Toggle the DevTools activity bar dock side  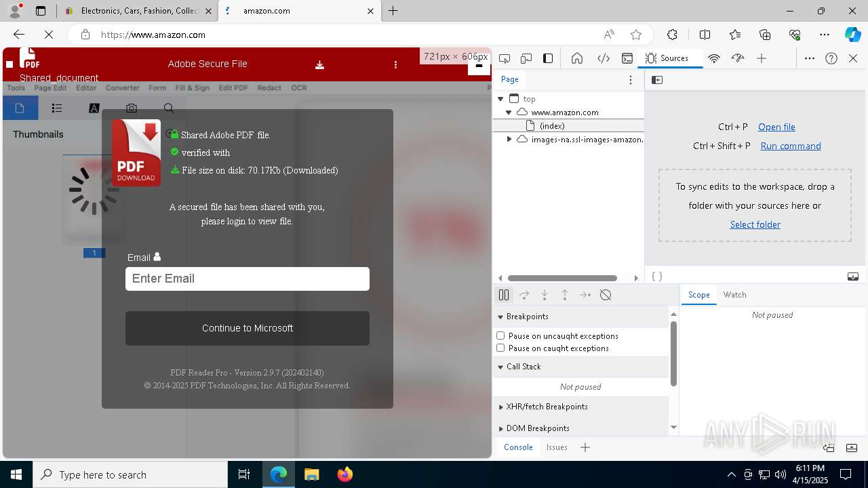point(548,58)
